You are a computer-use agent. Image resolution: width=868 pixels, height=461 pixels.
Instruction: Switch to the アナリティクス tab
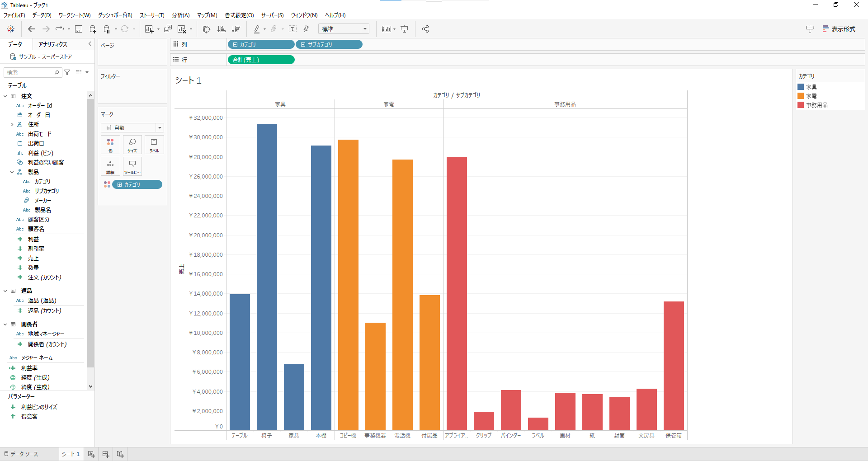click(x=53, y=44)
